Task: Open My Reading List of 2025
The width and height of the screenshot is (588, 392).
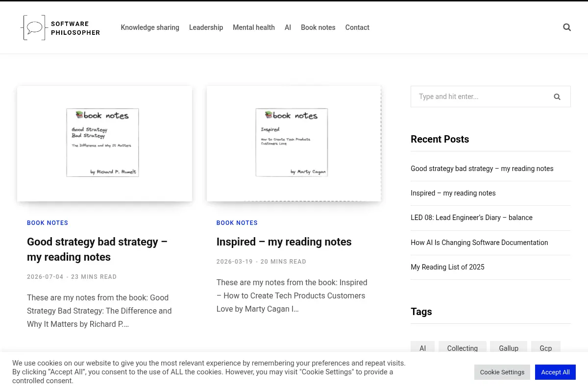Action: click(x=447, y=267)
